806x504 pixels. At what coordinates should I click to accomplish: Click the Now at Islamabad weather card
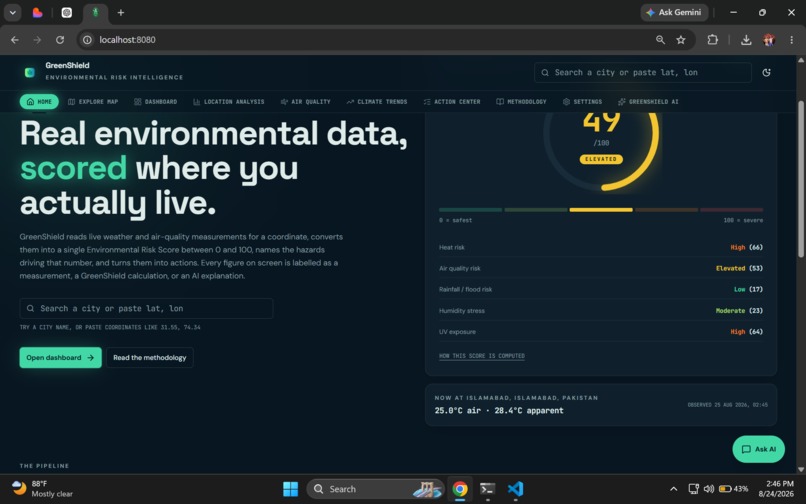pyautogui.click(x=601, y=405)
